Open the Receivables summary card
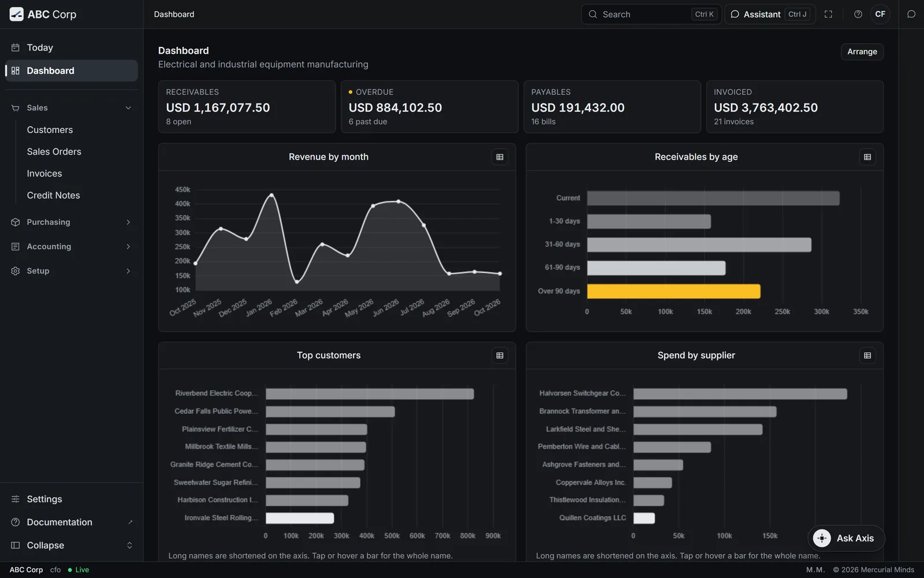The width and height of the screenshot is (924, 578). pos(247,107)
